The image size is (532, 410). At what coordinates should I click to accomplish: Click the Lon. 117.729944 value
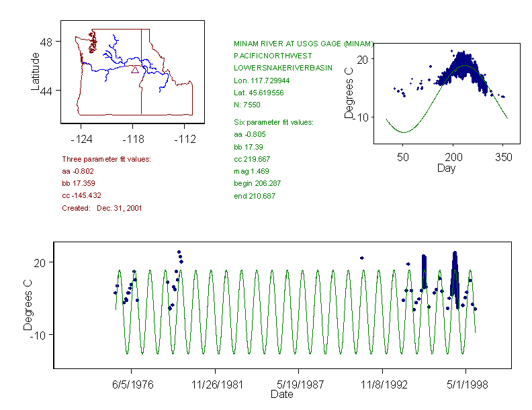pyautogui.click(x=259, y=80)
